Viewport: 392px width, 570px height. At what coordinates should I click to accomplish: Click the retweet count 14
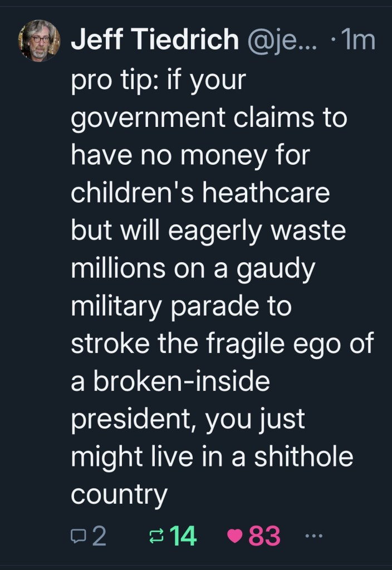click(183, 536)
